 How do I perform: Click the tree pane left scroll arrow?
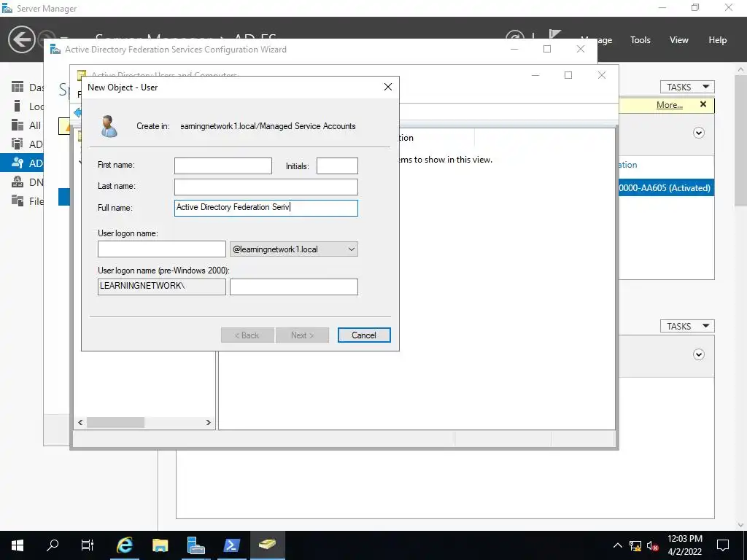80,422
